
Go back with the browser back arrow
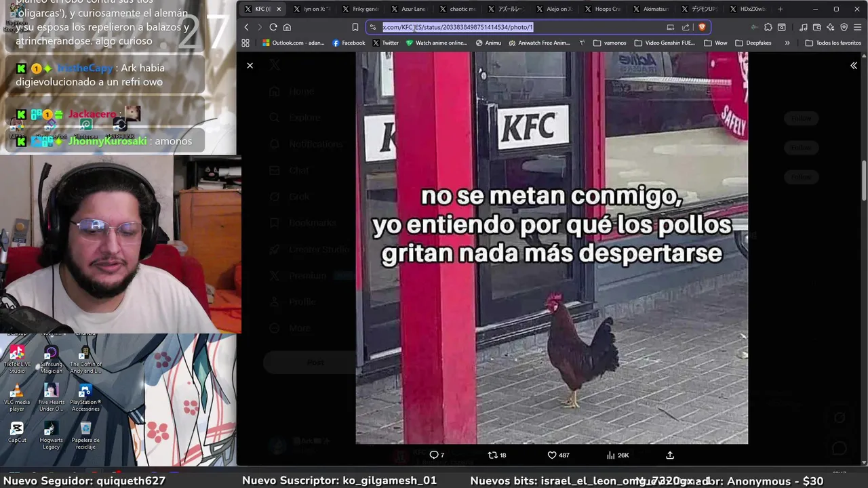[246, 27]
